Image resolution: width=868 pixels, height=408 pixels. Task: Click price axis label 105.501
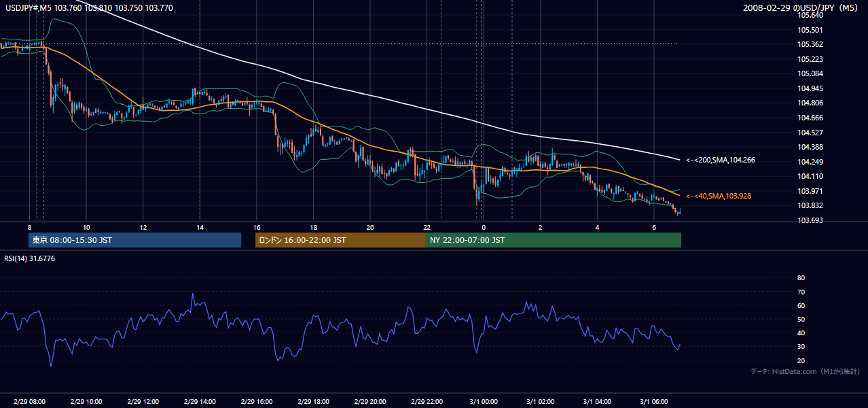810,30
